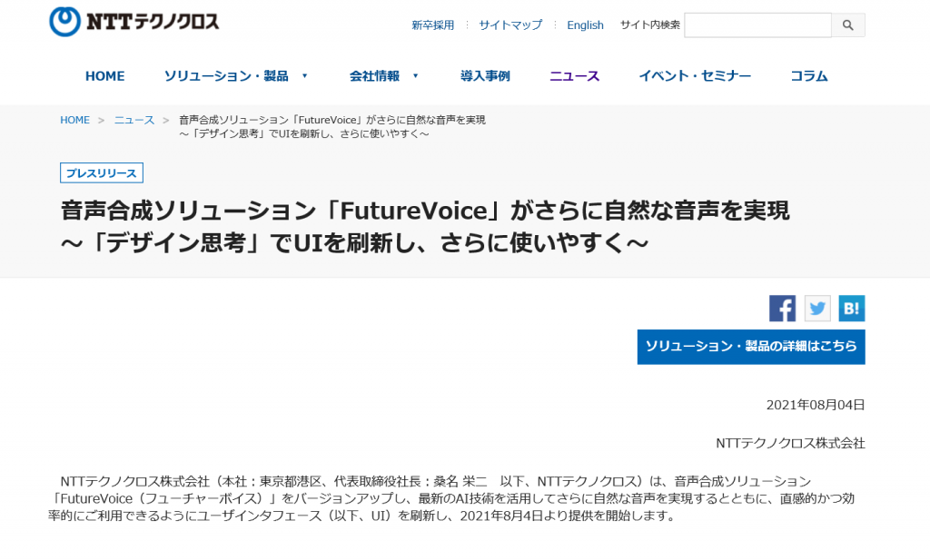Click the site search input field
The image size is (930, 560).
tap(757, 25)
